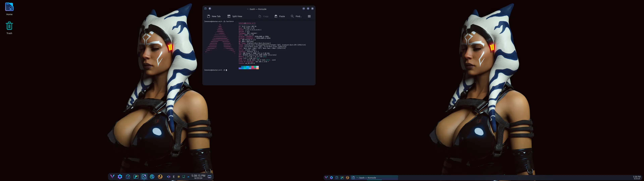The height and width of the screenshot is (181, 644).
Task: Select the bash — Konsole task button on second panel
Action: 374,177
